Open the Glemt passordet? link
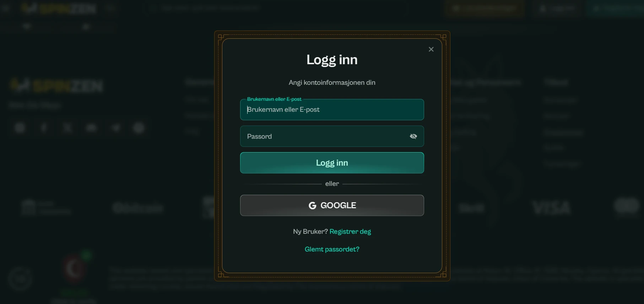 (x=332, y=249)
